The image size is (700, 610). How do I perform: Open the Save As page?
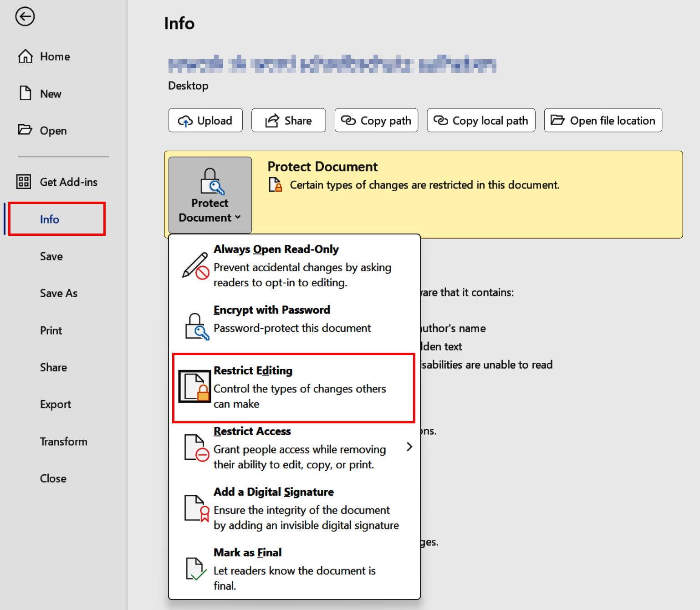(x=58, y=293)
